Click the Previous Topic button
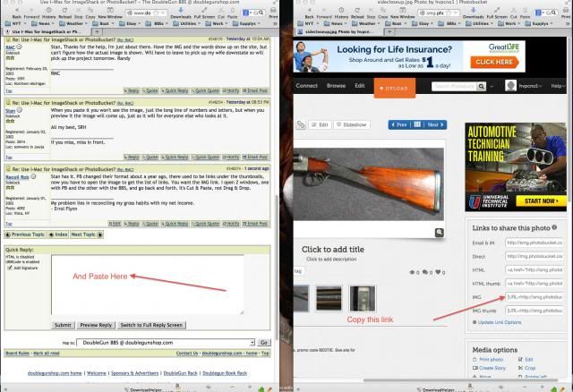Screen dimensions: 573x392 (x=25, y=234)
